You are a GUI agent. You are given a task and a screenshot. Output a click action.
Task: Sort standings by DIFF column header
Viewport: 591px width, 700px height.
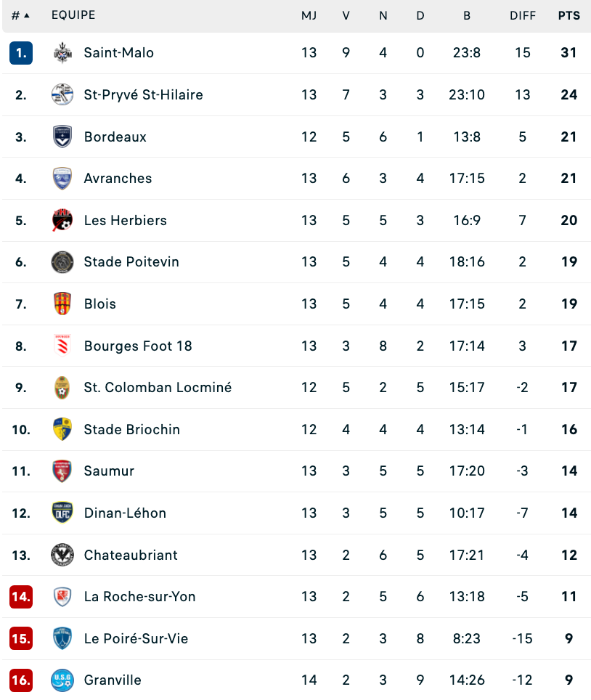tap(522, 16)
